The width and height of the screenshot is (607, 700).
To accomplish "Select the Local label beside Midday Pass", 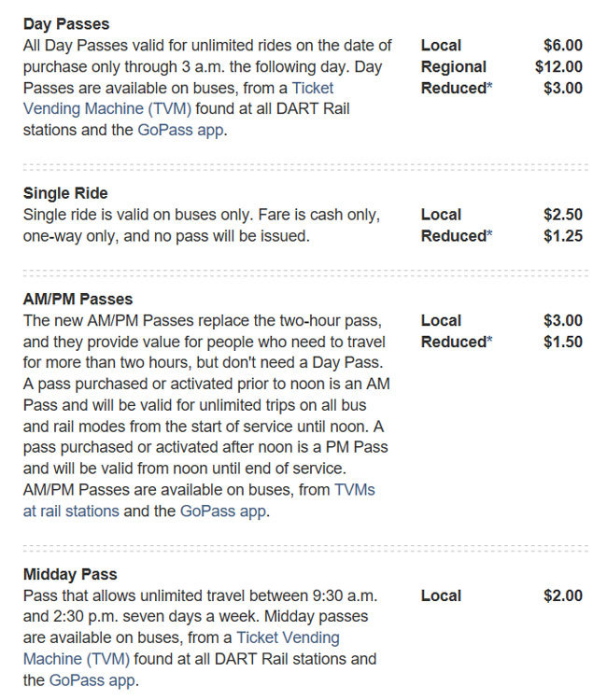I will pos(441,595).
